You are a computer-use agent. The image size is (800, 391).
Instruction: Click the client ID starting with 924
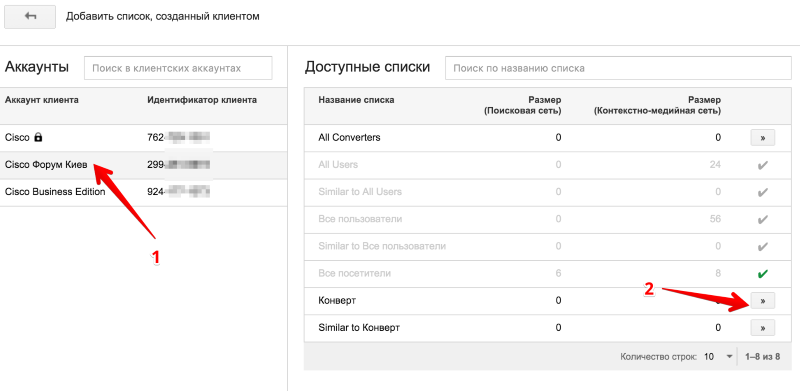pos(179,192)
